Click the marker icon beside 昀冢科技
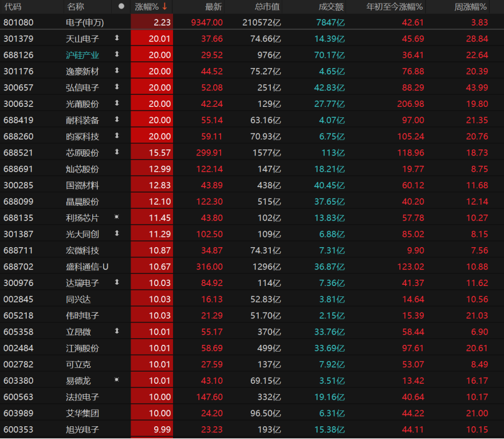 tap(117, 136)
